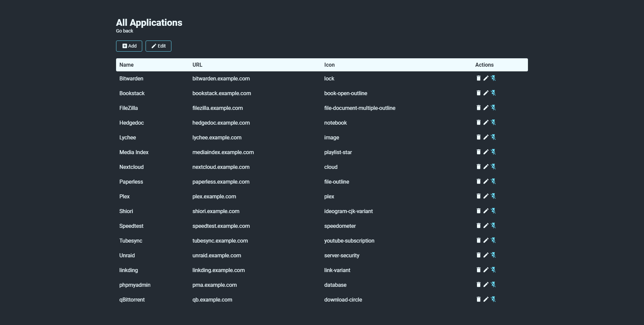Open edit for phpmyadmin row
Screen dimensions: 644x325
coord(486,285)
